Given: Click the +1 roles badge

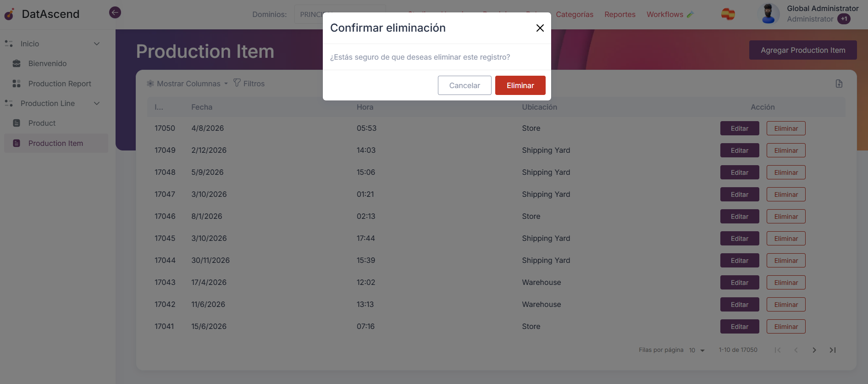Looking at the screenshot, I should [844, 19].
